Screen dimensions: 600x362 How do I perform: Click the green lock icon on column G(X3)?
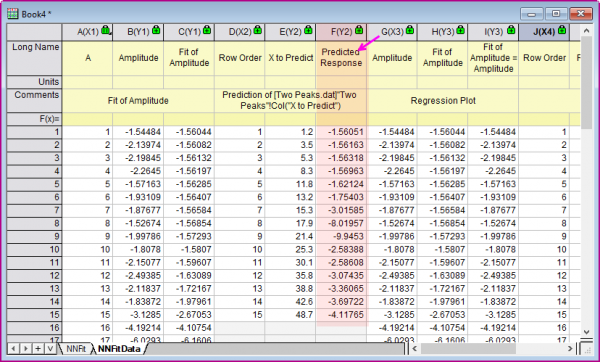pos(409,30)
